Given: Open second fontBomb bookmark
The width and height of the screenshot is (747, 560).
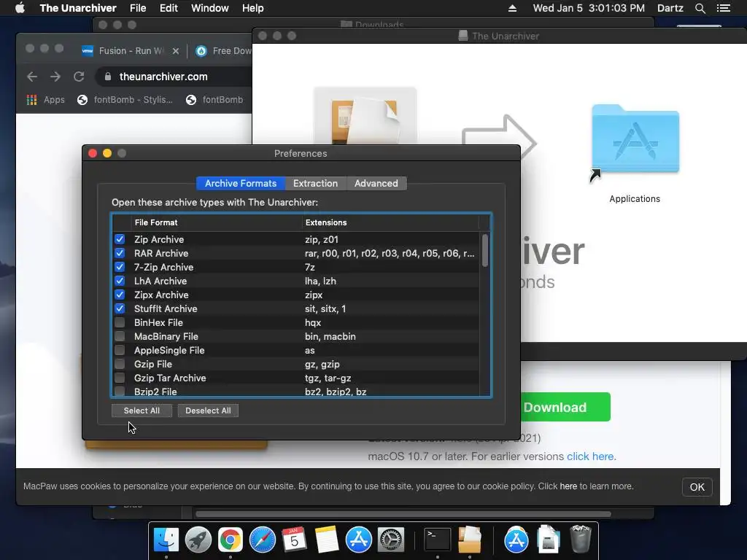Looking at the screenshot, I should 214,99.
